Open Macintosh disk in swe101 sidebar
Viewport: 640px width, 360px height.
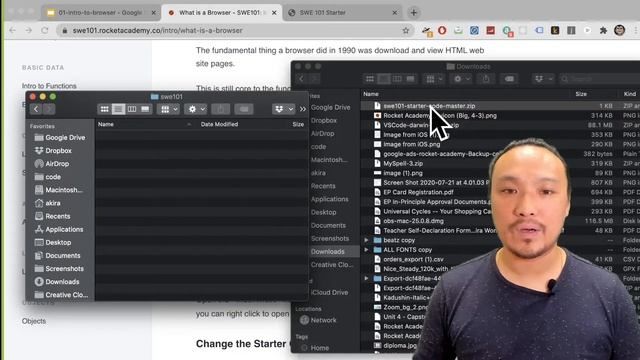(x=58, y=190)
